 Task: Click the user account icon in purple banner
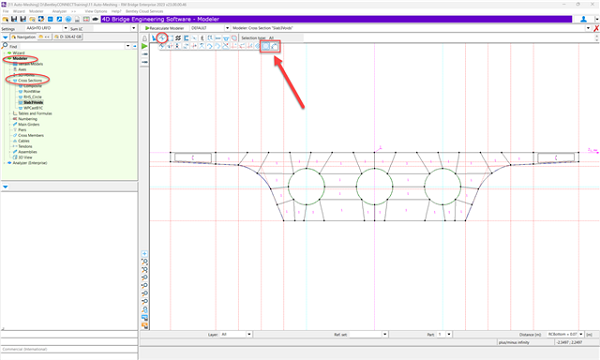coord(584,19)
